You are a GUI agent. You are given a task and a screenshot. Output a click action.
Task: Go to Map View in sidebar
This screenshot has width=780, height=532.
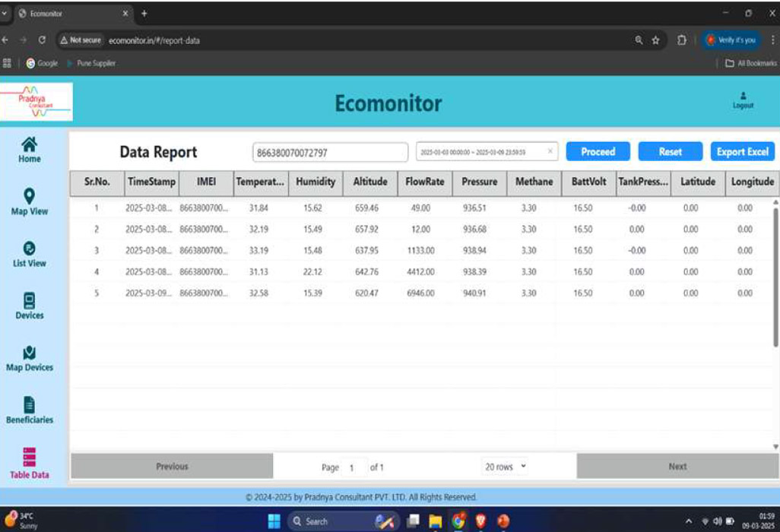tap(30, 197)
